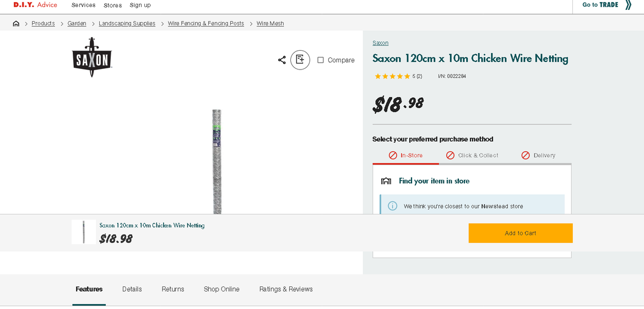This screenshot has width=644, height=309.
Task: Go to Wire Mesh breadcrumb link
Action: (270, 24)
